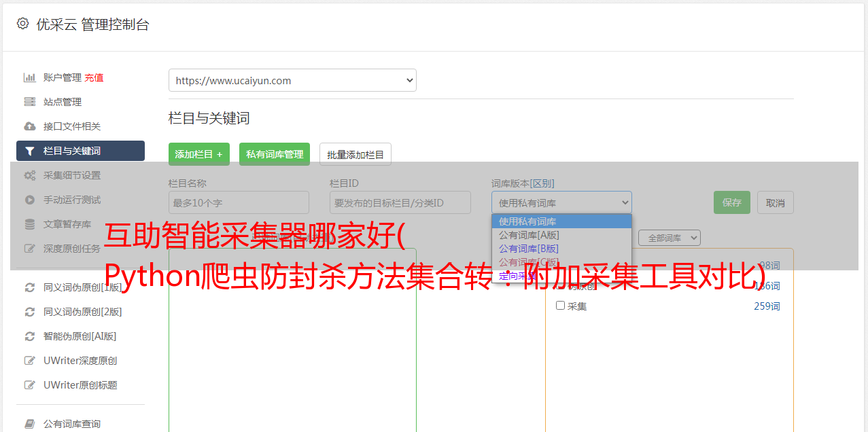Click the edit icon for UWriter深度原创

pos(30,361)
